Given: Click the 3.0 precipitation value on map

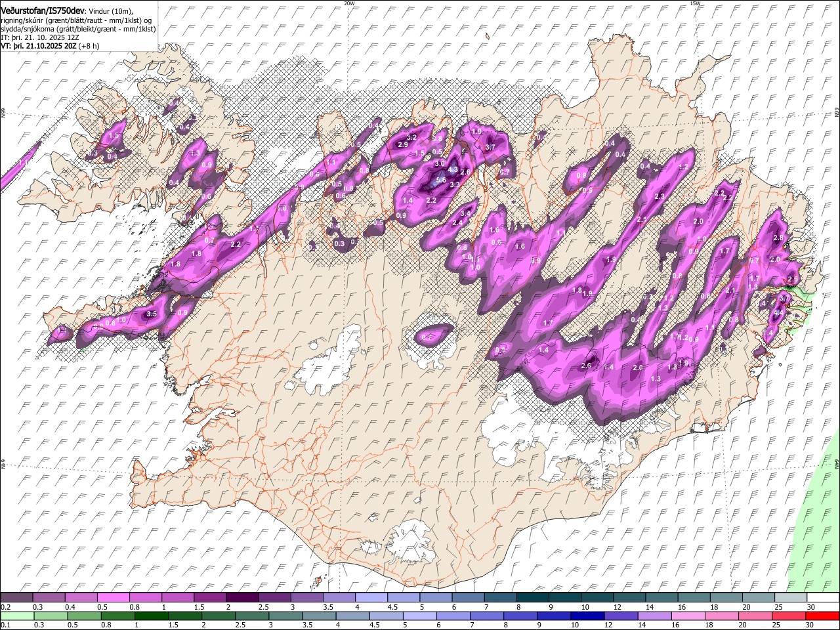Looking at the screenshot, I should tap(440, 163).
